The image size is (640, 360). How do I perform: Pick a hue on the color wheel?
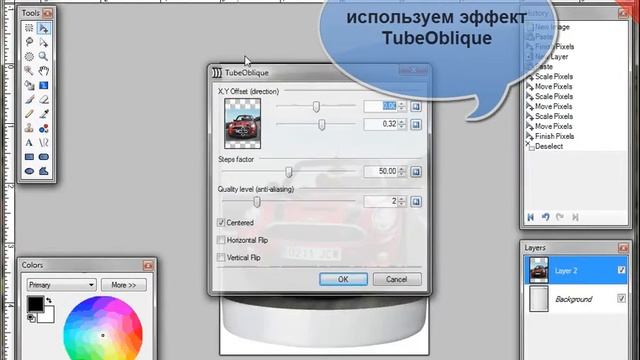pos(103,336)
